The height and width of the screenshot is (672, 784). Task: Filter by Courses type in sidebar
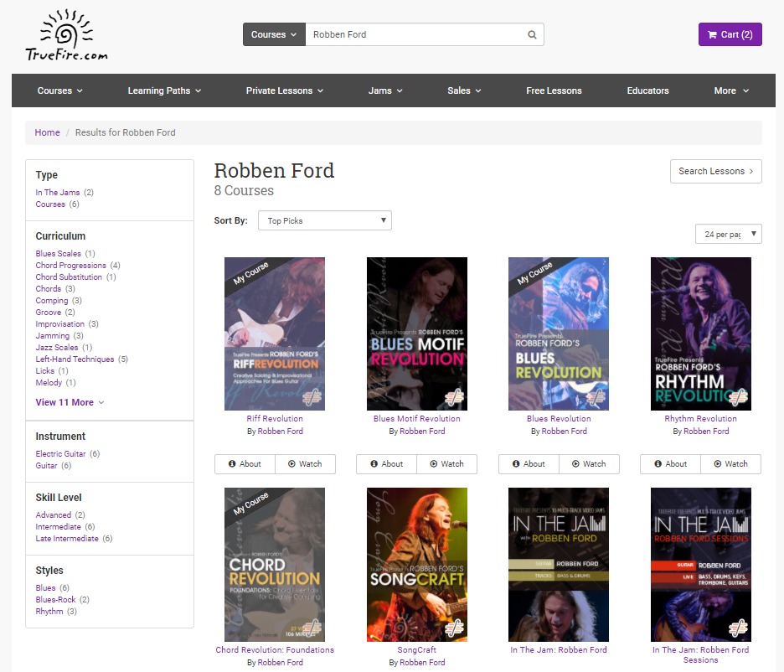click(50, 204)
